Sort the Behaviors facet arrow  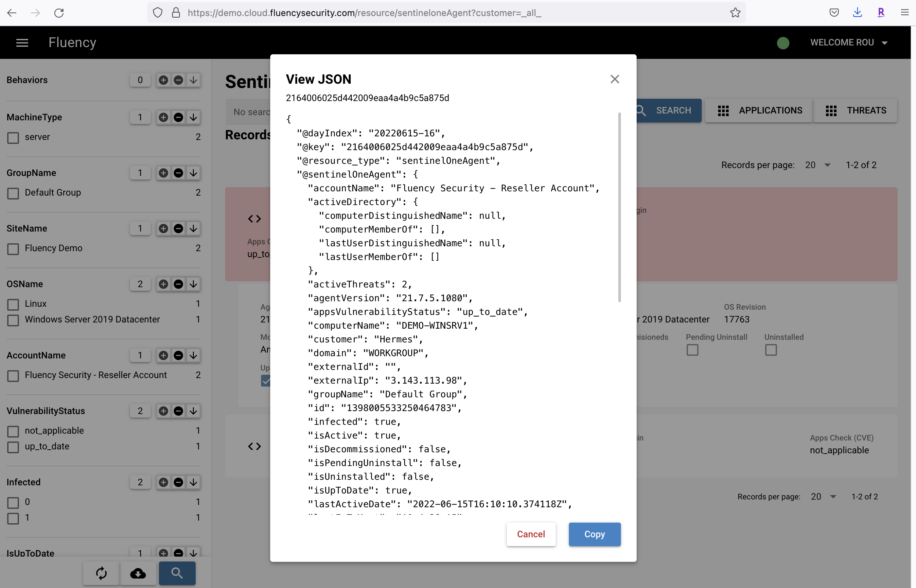[x=193, y=80]
